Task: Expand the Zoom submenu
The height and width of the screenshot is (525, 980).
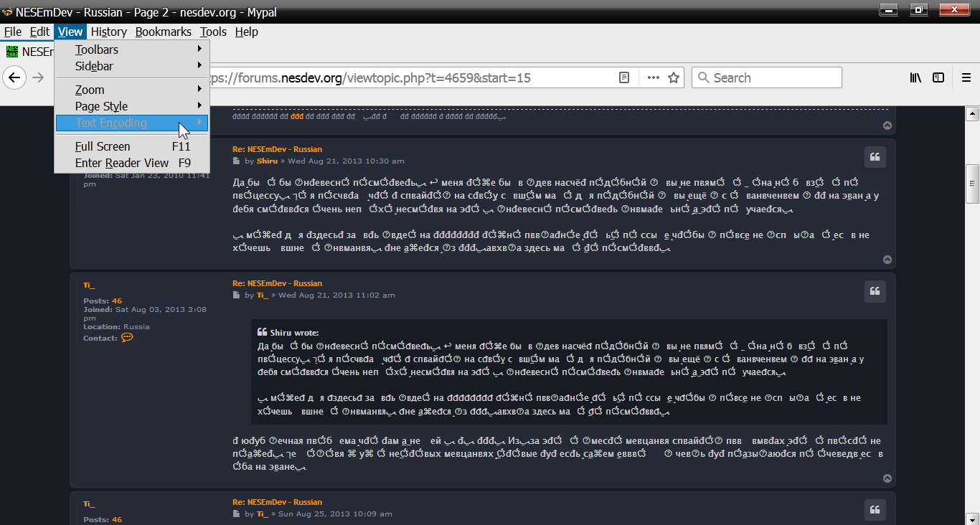Action: click(x=132, y=90)
